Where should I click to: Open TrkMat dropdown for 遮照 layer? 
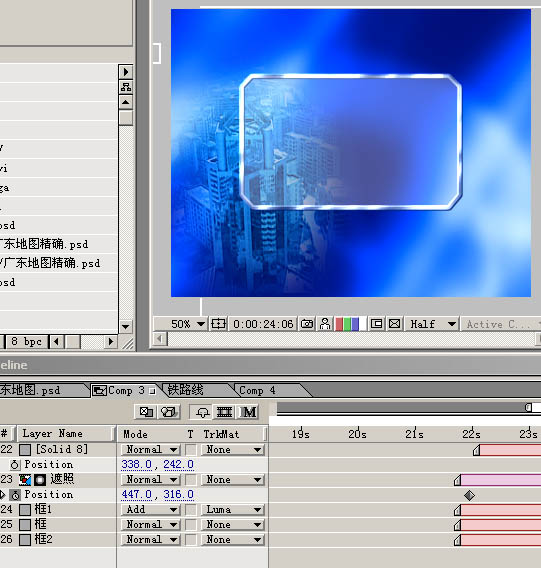232,480
